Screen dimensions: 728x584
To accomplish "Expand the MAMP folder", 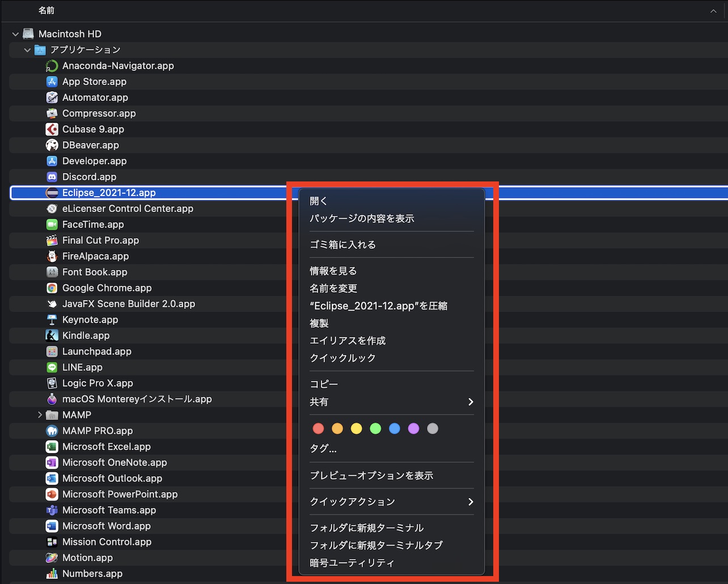I will point(40,415).
